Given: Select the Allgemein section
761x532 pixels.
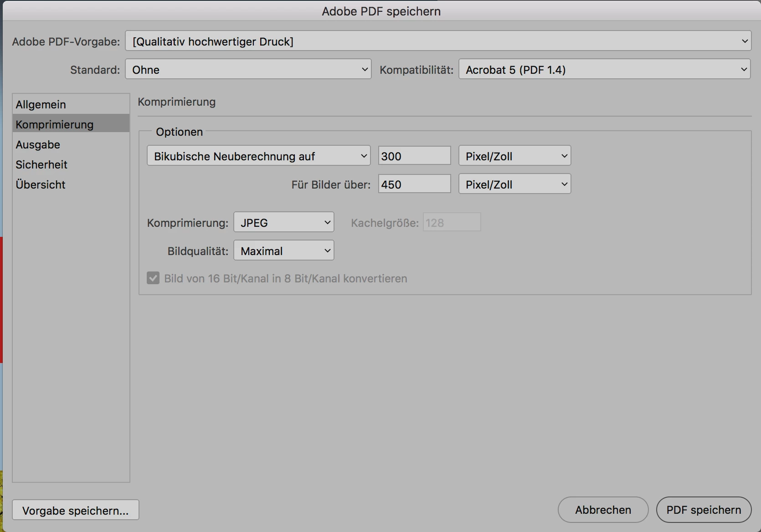Looking at the screenshot, I should pos(71,104).
